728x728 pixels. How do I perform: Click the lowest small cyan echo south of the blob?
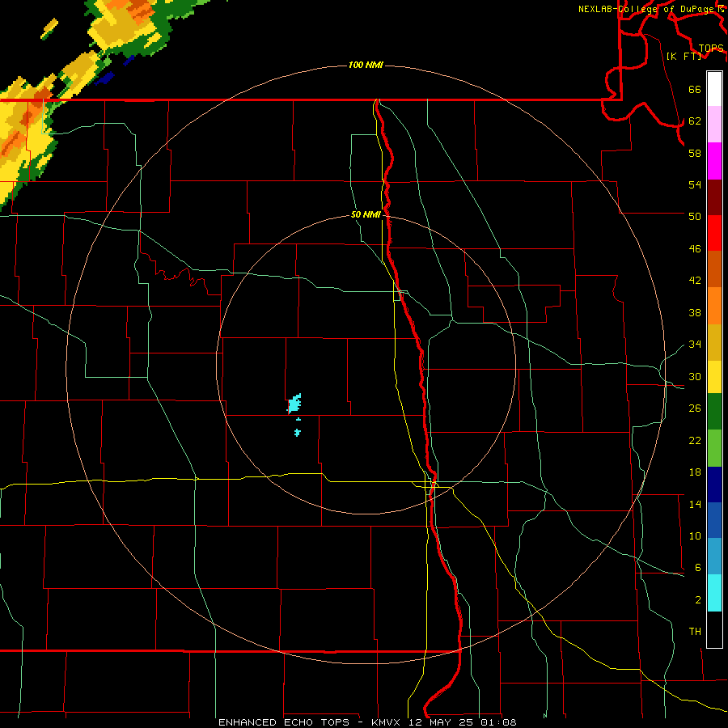pyautogui.click(x=297, y=433)
